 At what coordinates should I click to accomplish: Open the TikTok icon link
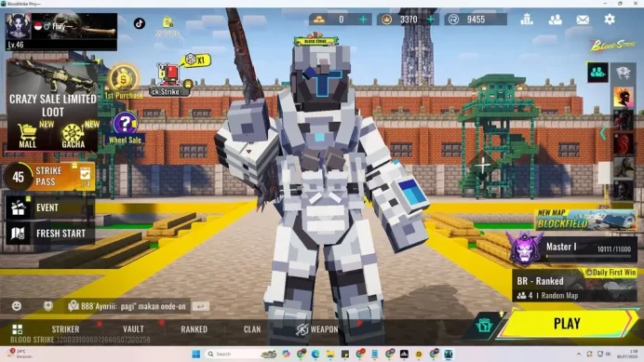pos(140,23)
